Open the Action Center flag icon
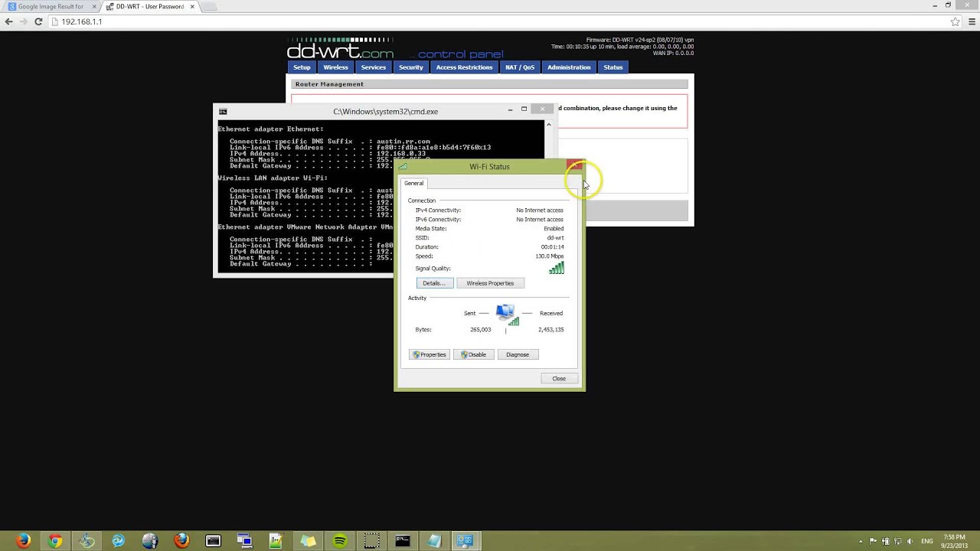The height and width of the screenshot is (551, 980). click(873, 541)
